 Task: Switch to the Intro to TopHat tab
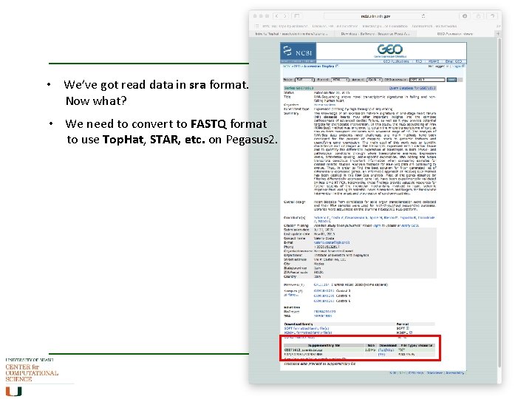click(291, 34)
